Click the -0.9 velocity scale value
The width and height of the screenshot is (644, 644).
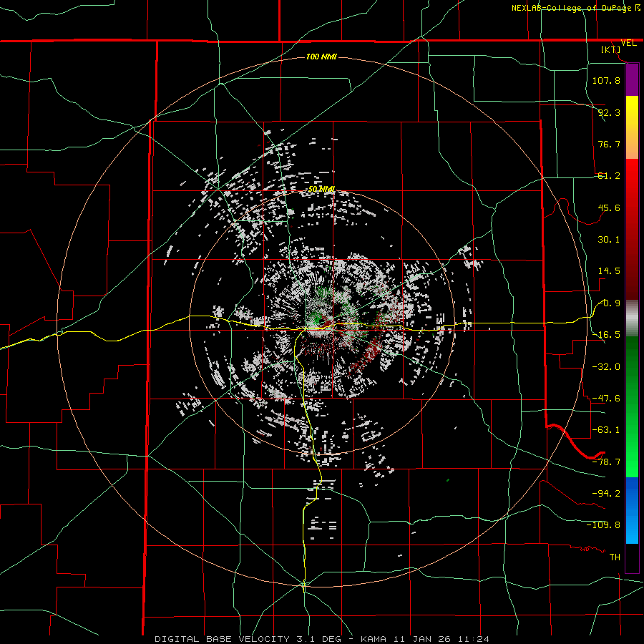[x=610, y=303]
